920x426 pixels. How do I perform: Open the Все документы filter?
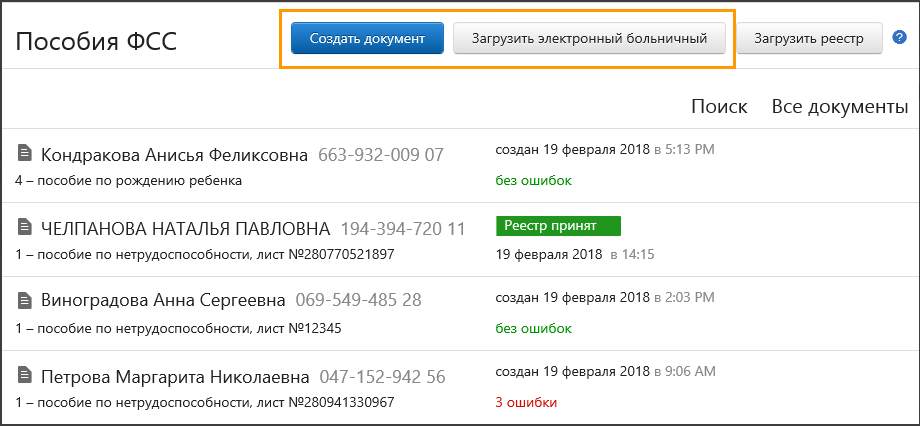tap(839, 107)
